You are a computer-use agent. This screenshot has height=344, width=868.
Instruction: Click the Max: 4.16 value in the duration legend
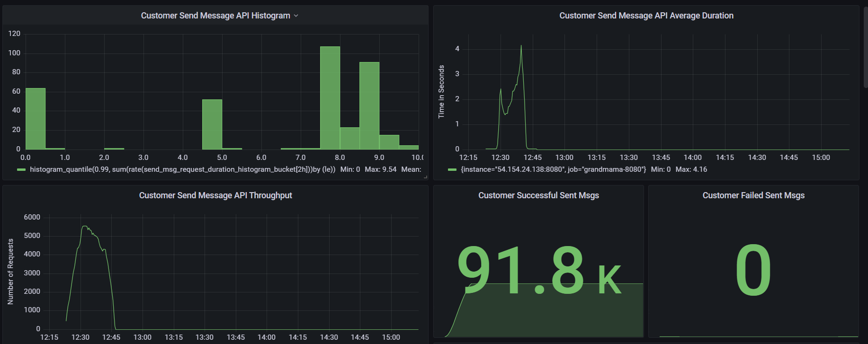point(691,169)
